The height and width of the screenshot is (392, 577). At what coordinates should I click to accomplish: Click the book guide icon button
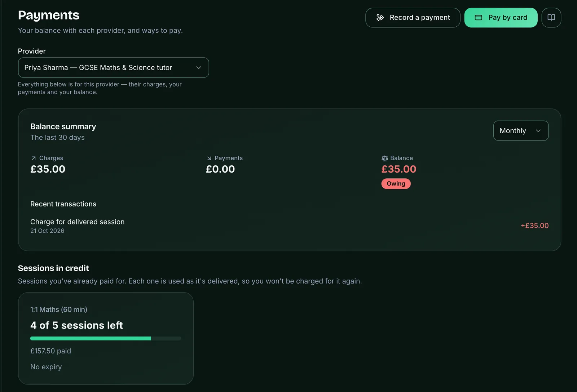[551, 18]
